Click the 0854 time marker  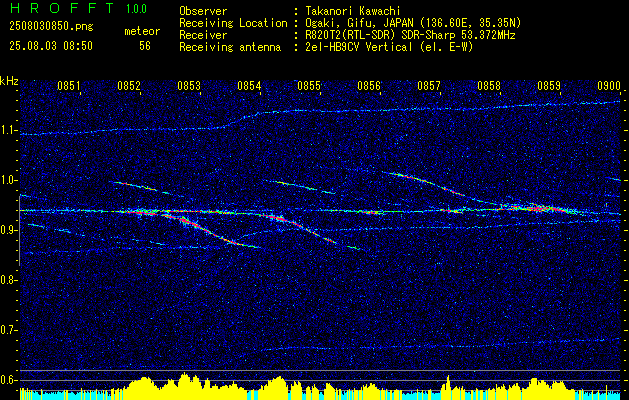coord(249,86)
